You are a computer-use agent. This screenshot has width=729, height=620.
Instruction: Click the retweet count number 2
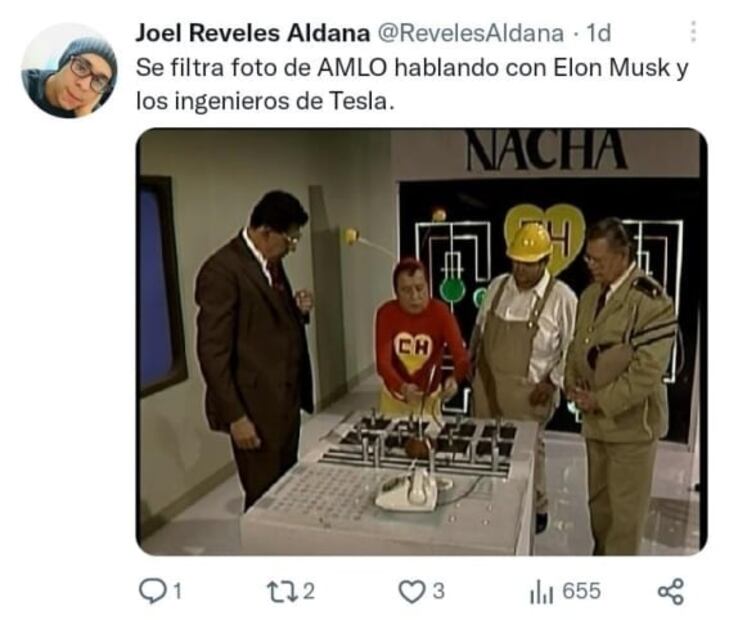pyautogui.click(x=309, y=592)
